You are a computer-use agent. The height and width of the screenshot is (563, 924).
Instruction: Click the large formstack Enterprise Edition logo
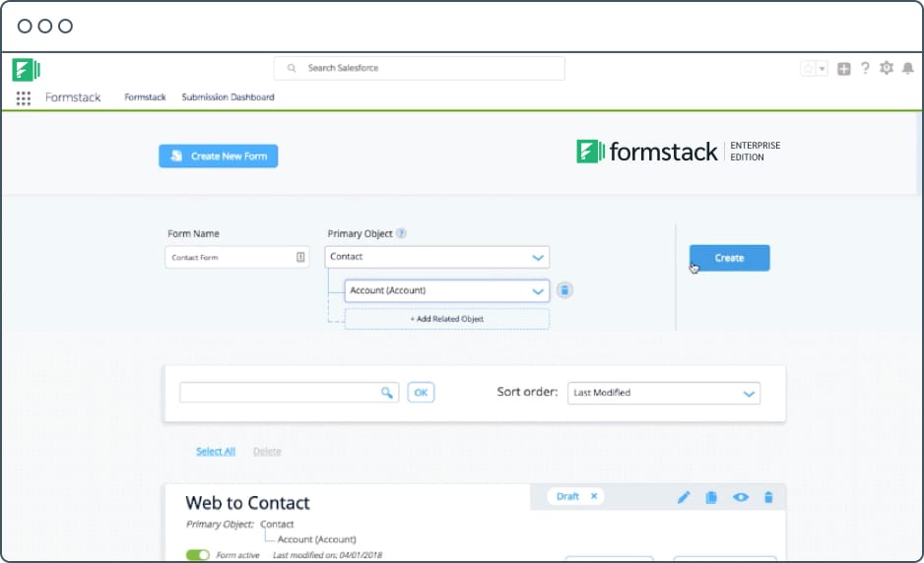click(x=678, y=152)
